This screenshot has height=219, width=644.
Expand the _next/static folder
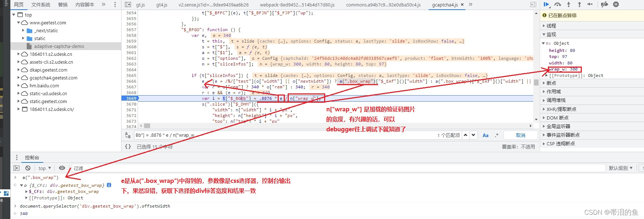click(x=24, y=30)
